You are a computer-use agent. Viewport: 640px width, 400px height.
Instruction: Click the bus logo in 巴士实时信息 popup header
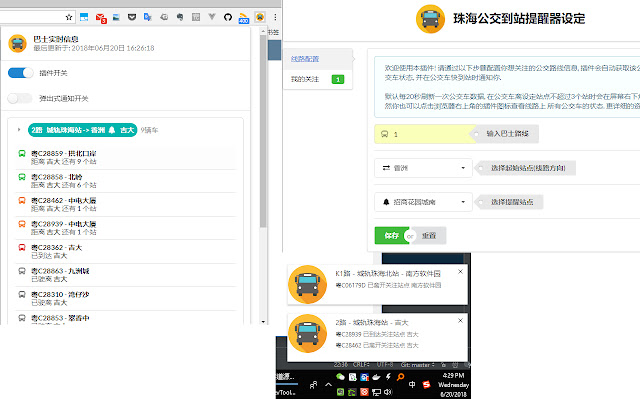pos(18,44)
